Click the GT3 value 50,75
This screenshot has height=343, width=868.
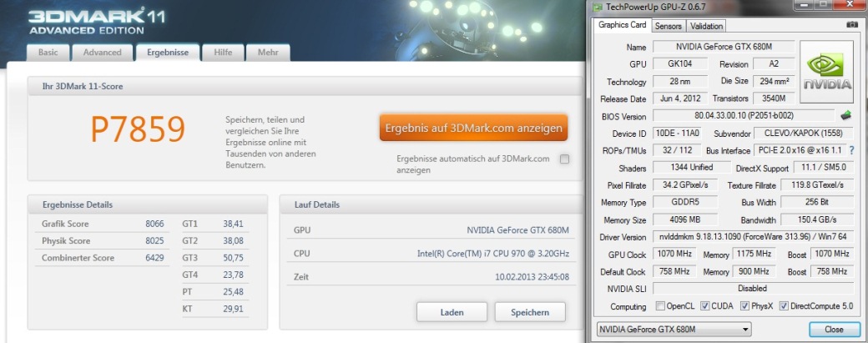click(233, 258)
